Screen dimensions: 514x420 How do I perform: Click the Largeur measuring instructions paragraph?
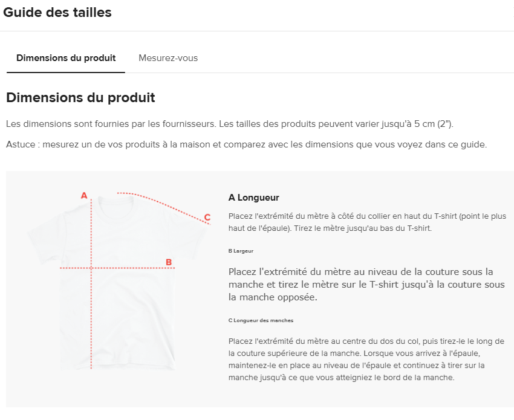366,285
